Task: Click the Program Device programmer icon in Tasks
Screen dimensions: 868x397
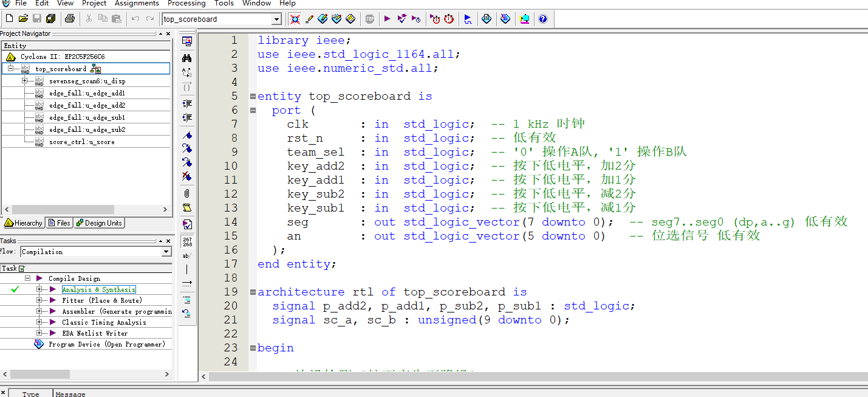Action: click(x=39, y=344)
